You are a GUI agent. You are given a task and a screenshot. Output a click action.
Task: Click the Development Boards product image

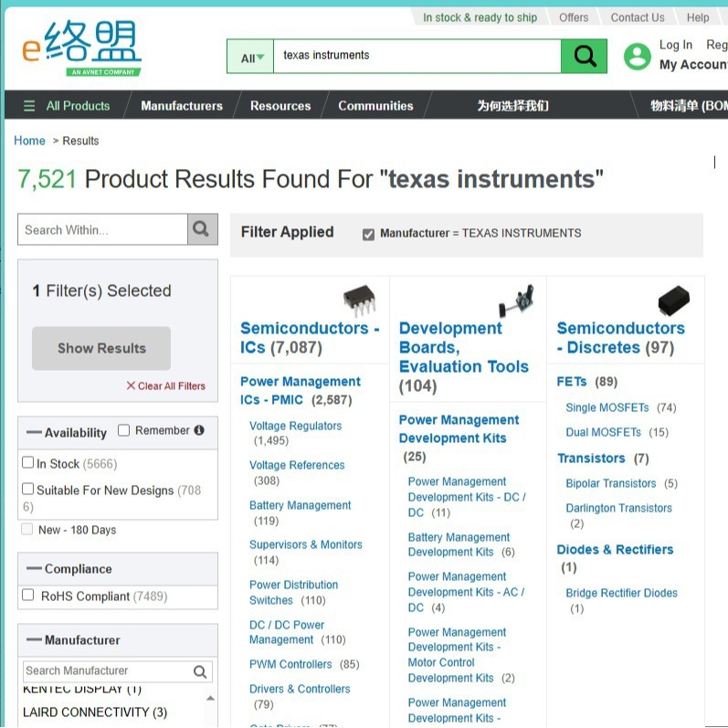(516, 301)
